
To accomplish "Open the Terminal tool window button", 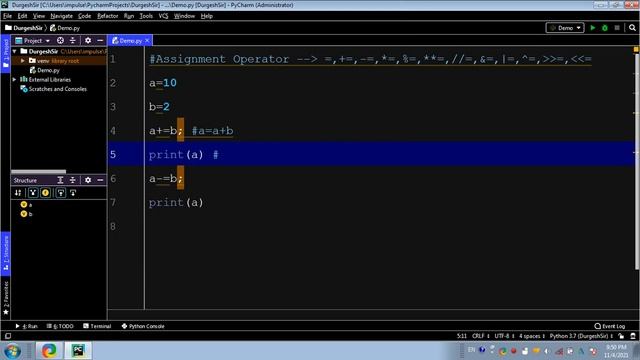I will 97,326.
